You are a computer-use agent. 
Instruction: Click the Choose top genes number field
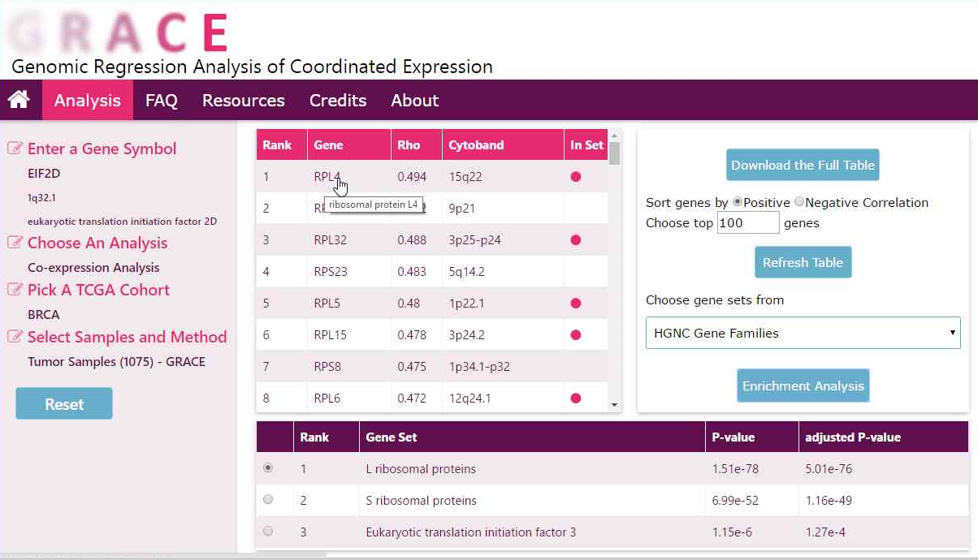point(747,222)
